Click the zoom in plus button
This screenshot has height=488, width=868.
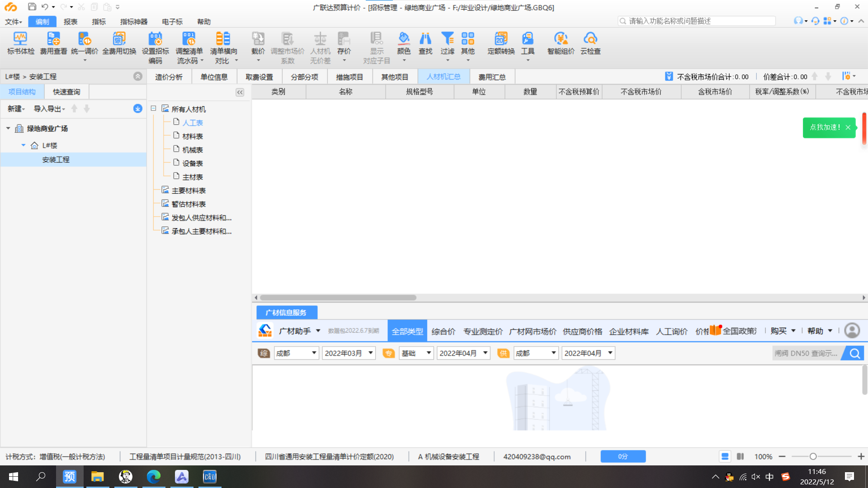click(x=861, y=456)
